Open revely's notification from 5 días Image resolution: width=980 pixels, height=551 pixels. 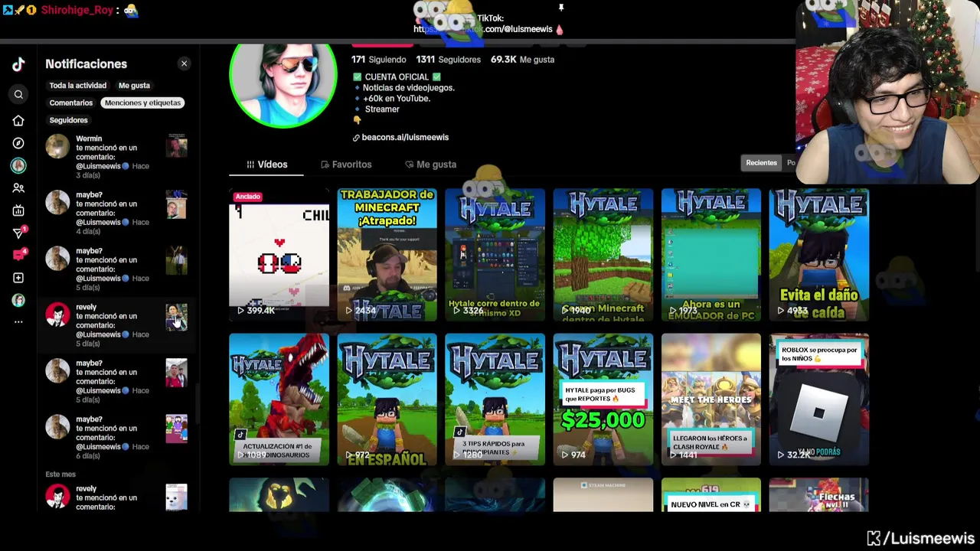coord(116,325)
